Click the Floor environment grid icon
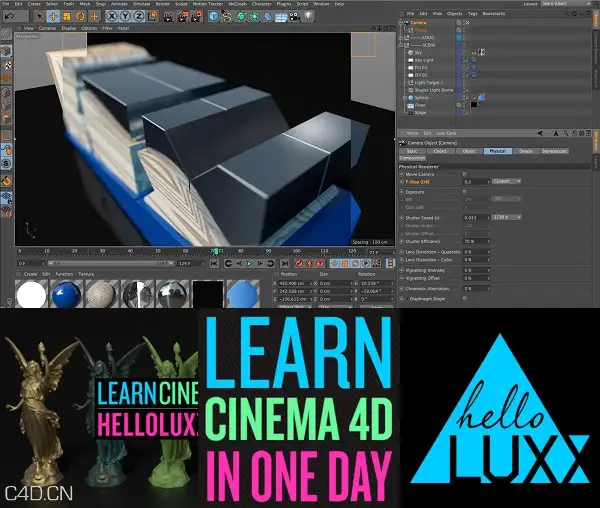 click(281, 16)
